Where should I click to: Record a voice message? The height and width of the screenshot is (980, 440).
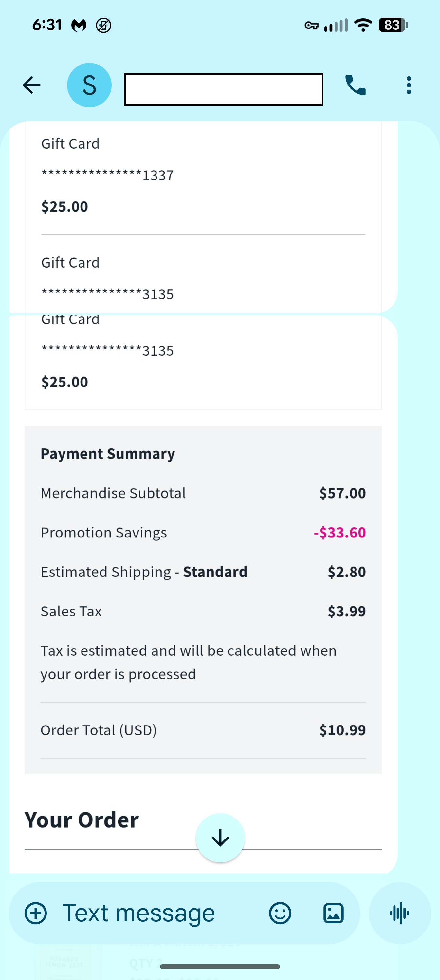(399, 913)
